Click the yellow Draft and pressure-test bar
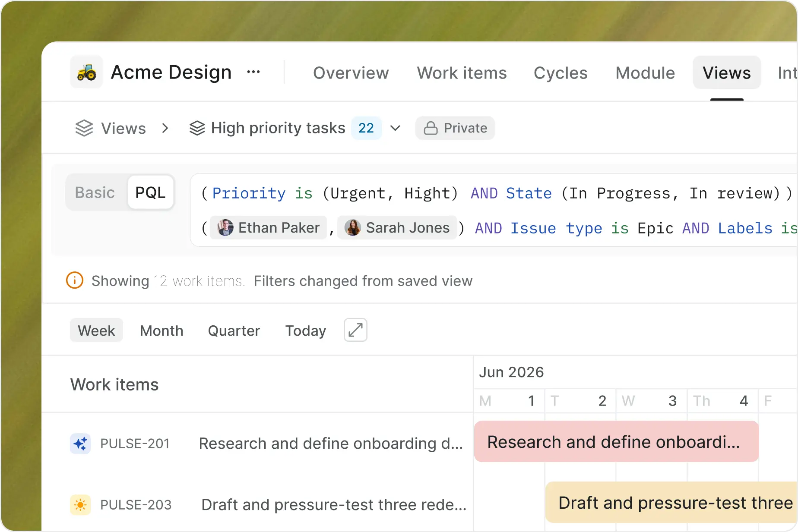Screen dimensions: 798x532 671,503
